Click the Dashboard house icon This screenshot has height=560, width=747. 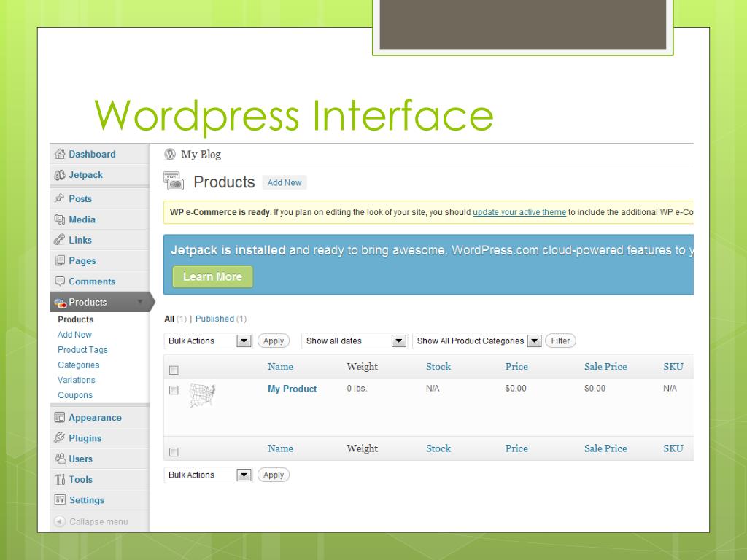tap(60, 154)
